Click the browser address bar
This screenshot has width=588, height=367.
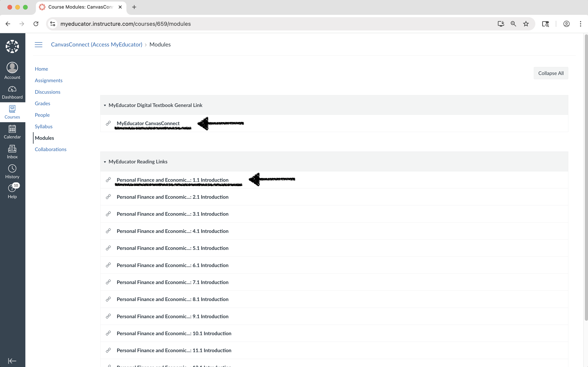267,24
